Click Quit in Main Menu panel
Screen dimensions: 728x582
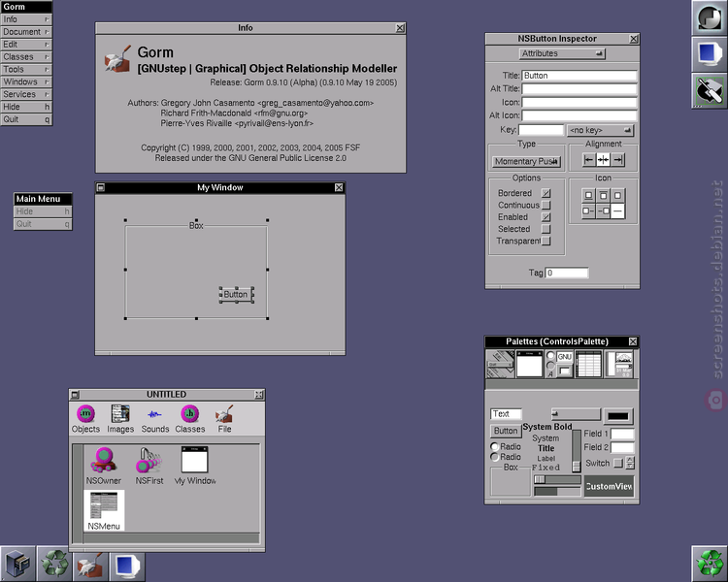[43, 224]
